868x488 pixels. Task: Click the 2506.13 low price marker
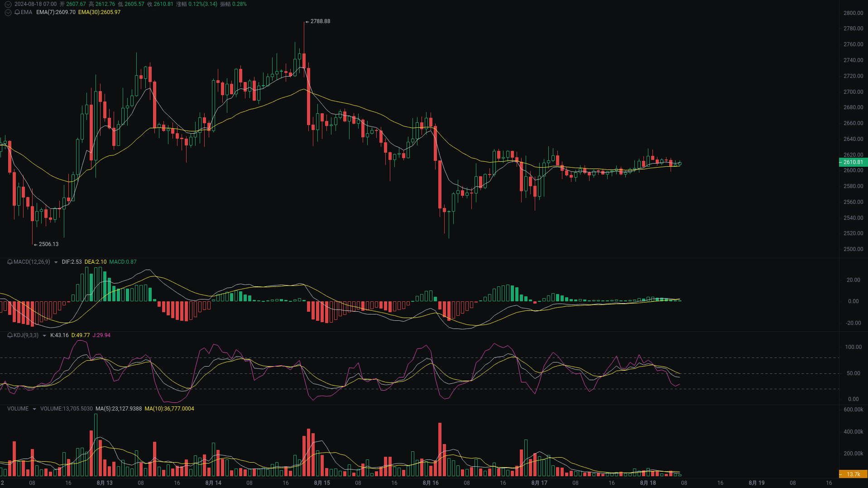(x=46, y=244)
